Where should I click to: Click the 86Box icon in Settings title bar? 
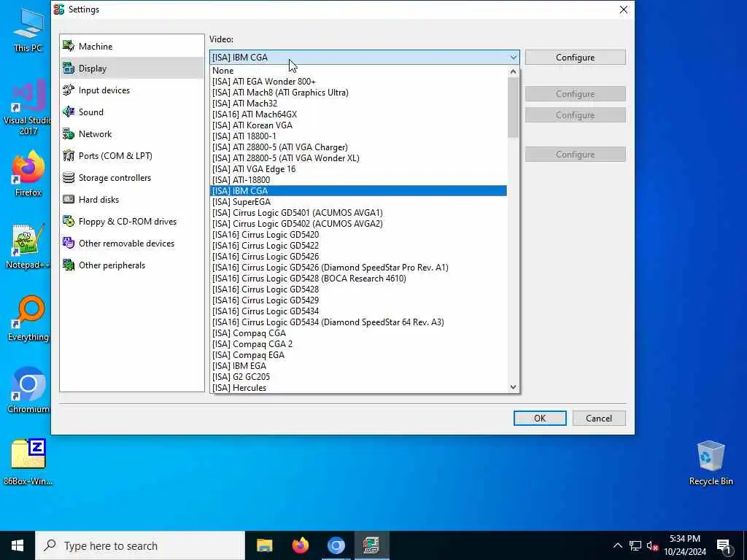pos(59,9)
